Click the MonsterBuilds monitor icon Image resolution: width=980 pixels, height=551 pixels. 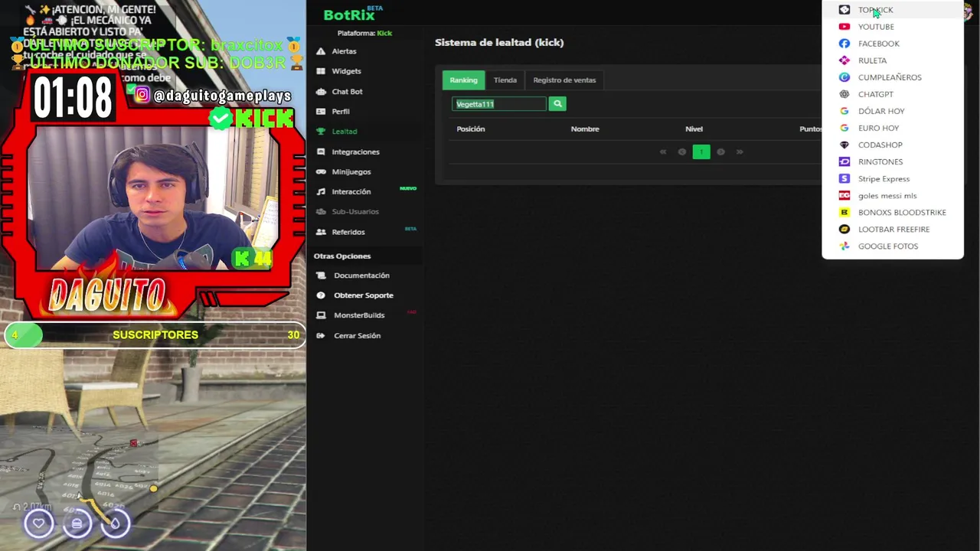click(x=321, y=315)
